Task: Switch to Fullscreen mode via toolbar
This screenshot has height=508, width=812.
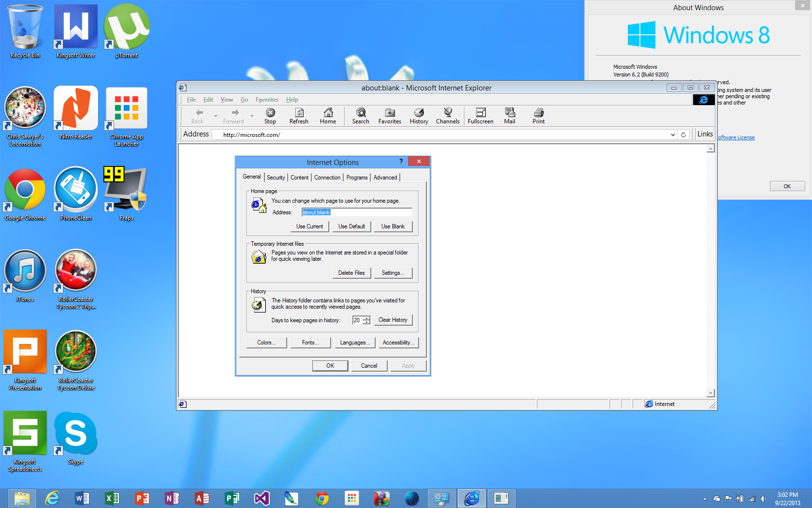Action: tap(480, 116)
